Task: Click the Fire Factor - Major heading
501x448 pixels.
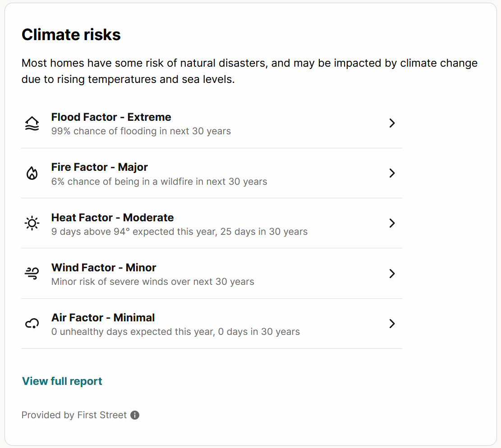Action: [x=99, y=167]
